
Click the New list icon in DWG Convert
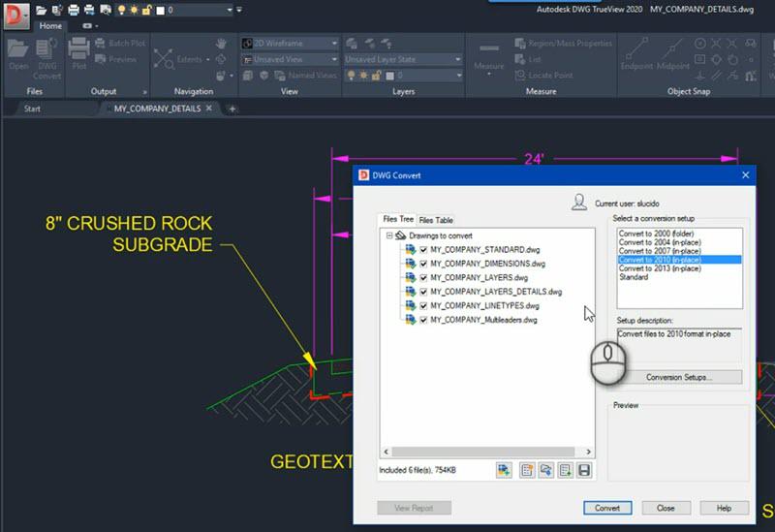tap(527, 470)
